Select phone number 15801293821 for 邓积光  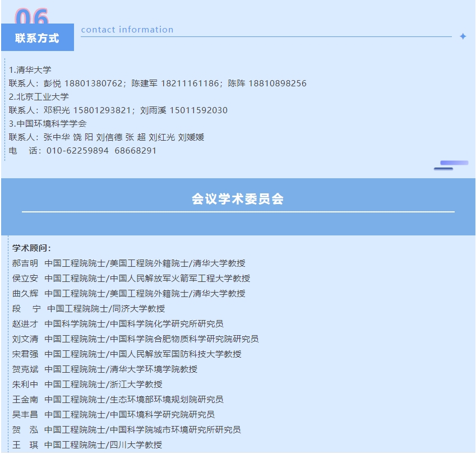pos(102,110)
